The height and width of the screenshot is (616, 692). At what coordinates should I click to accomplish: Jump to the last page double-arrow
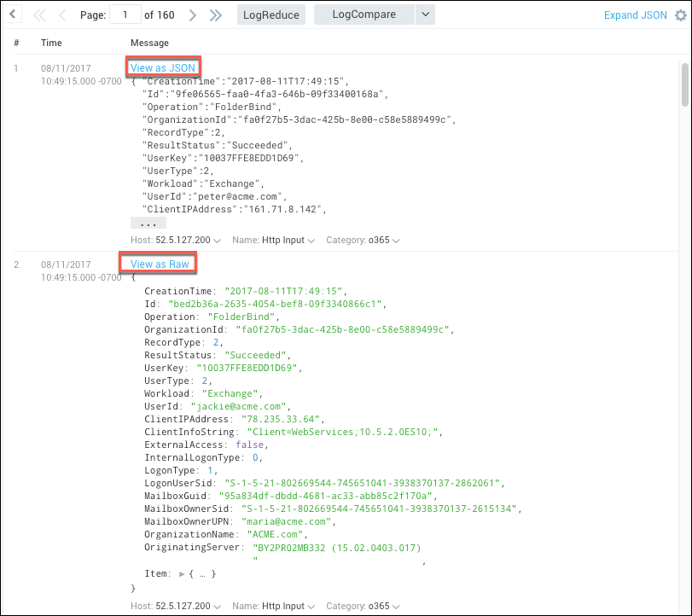click(x=216, y=14)
